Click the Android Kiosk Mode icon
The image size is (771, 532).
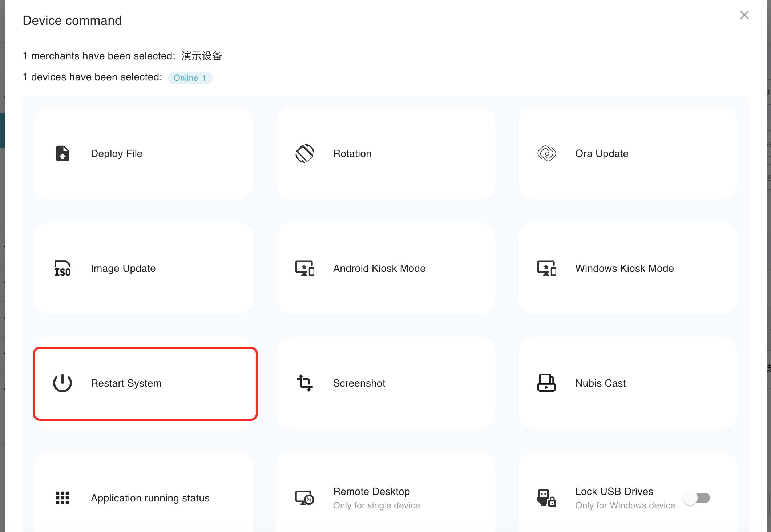click(304, 268)
